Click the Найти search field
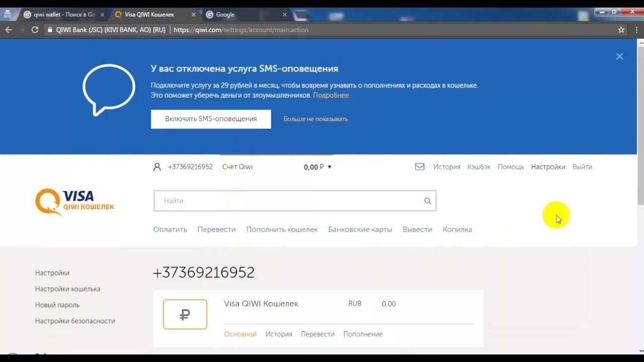The height and width of the screenshot is (362, 644). 295,201
